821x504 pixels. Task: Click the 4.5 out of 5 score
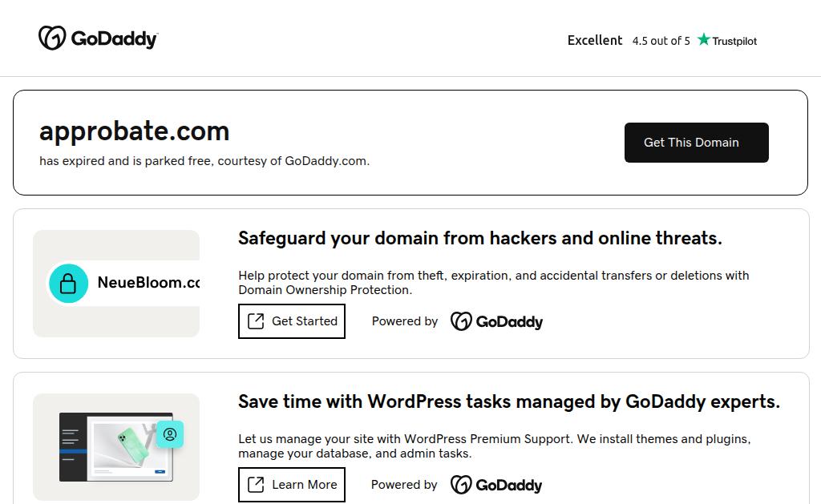(x=661, y=41)
